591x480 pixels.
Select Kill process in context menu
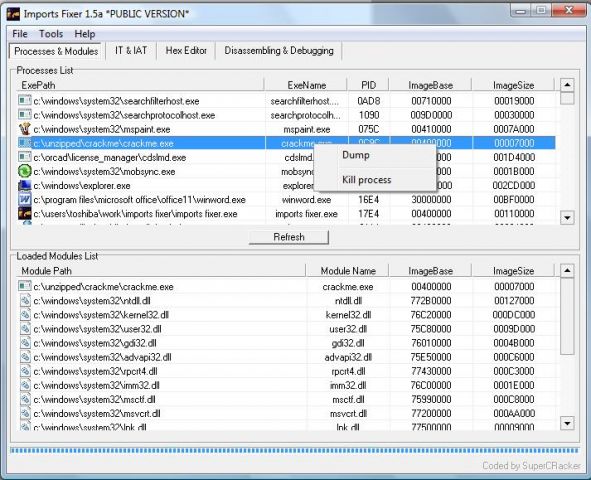366,180
